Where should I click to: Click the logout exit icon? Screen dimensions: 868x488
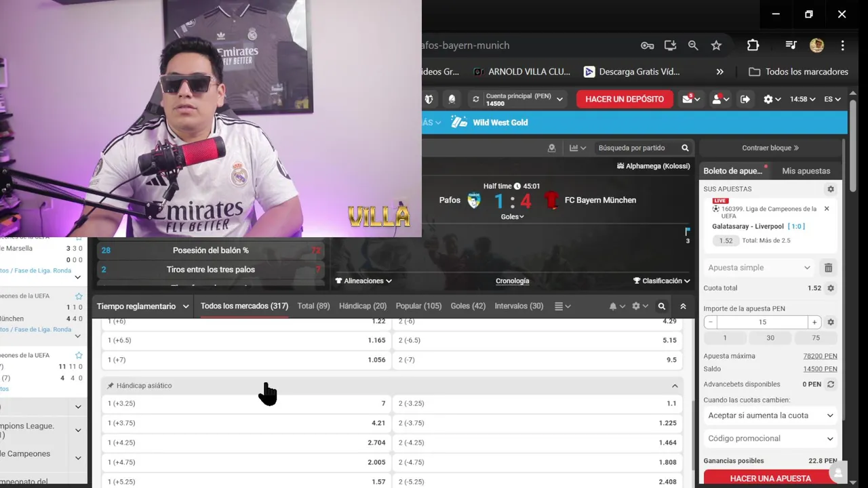(x=745, y=99)
